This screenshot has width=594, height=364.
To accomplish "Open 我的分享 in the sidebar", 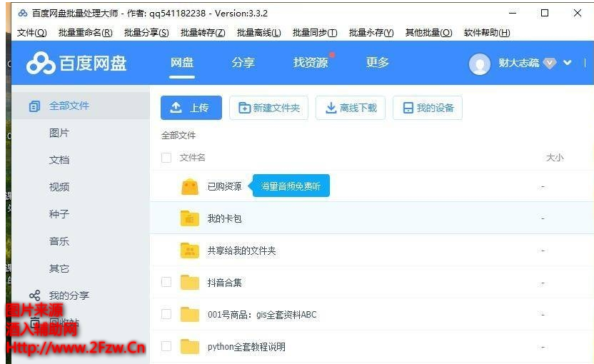I will coord(69,295).
